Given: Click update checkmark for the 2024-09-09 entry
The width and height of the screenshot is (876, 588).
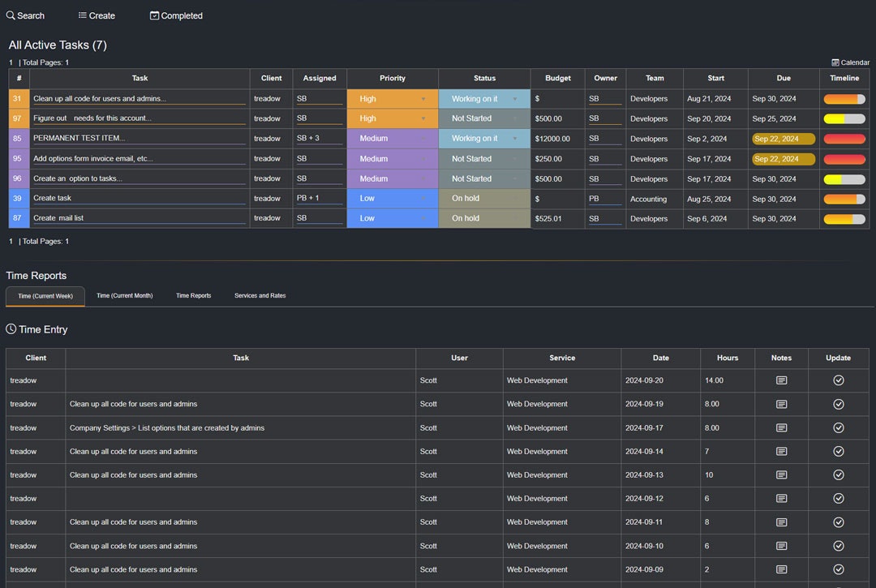Looking at the screenshot, I should (839, 569).
